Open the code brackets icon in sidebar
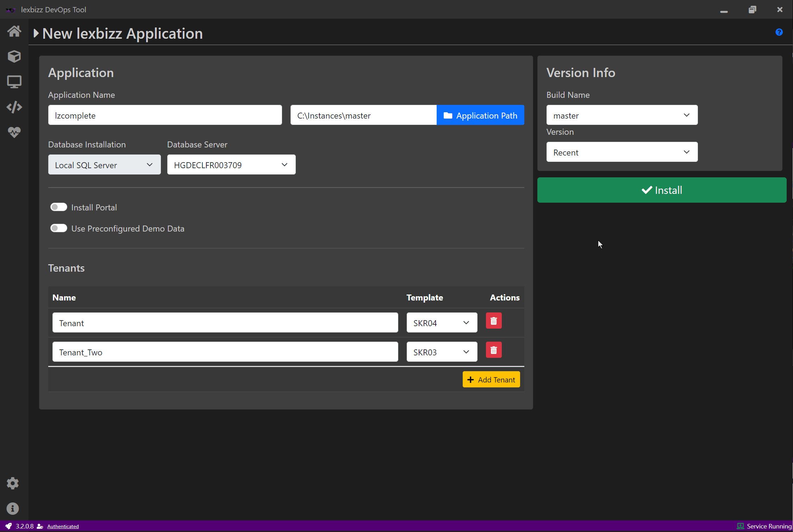Viewport: 793px width, 532px height. (14, 107)
